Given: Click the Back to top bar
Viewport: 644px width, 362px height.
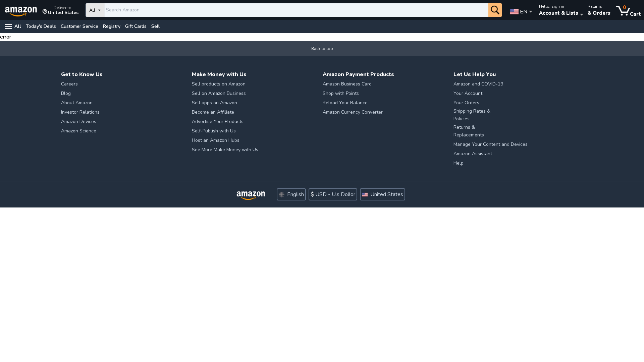Looking at the screenshot, I should [x=322, y=49].
